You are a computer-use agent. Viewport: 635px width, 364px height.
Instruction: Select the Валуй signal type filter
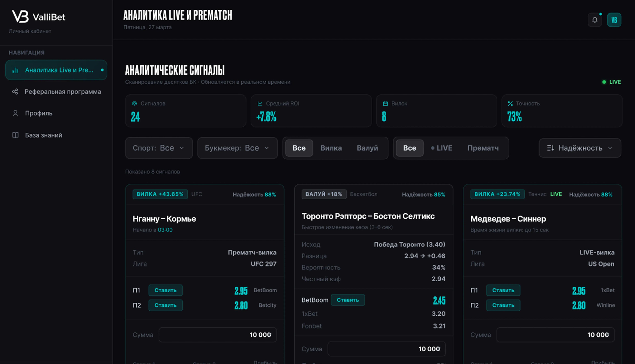[367, 148]
